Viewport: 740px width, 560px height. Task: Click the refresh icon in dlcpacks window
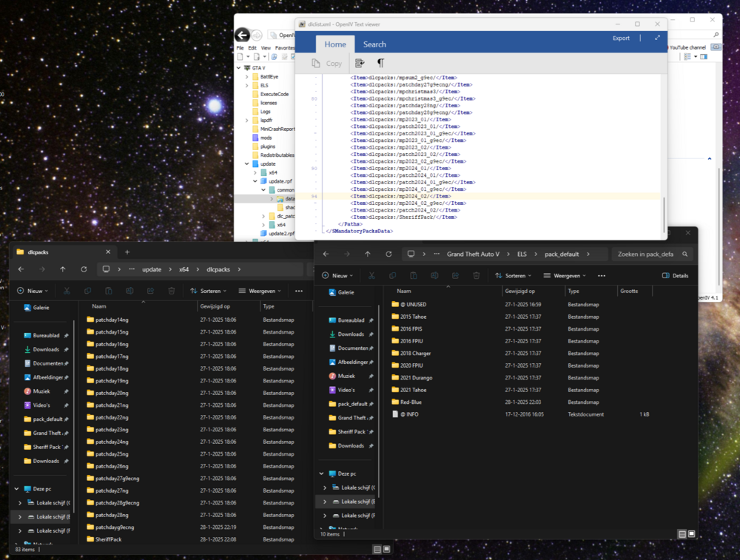(x=84, y=269)
